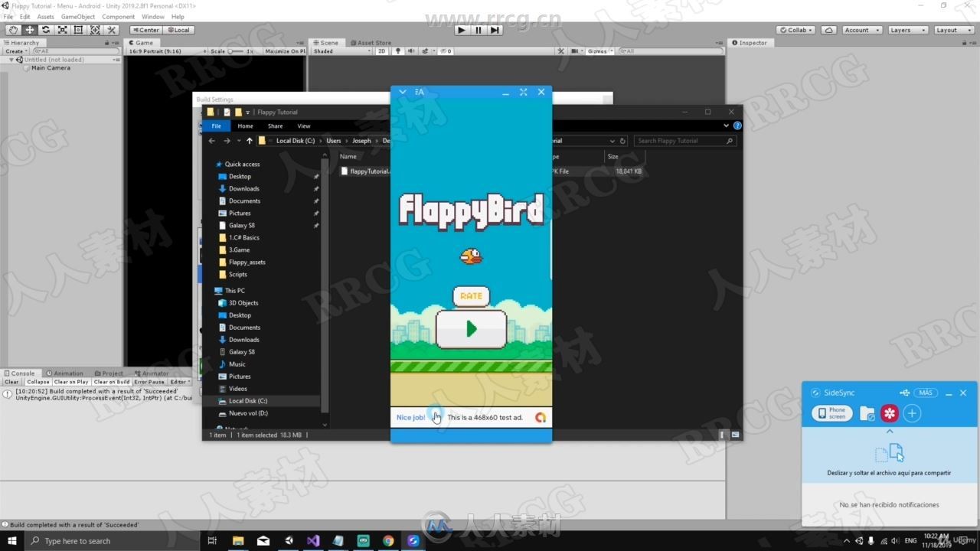Open the Layout dropdown

coord(952,30)
